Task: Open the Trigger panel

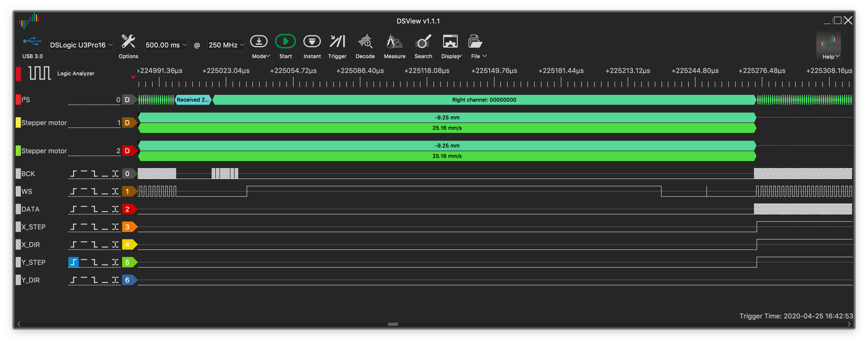Action: (x=337, y=42)
